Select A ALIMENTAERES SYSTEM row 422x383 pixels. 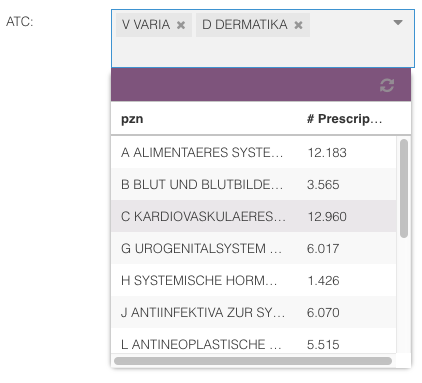(253, 153)
